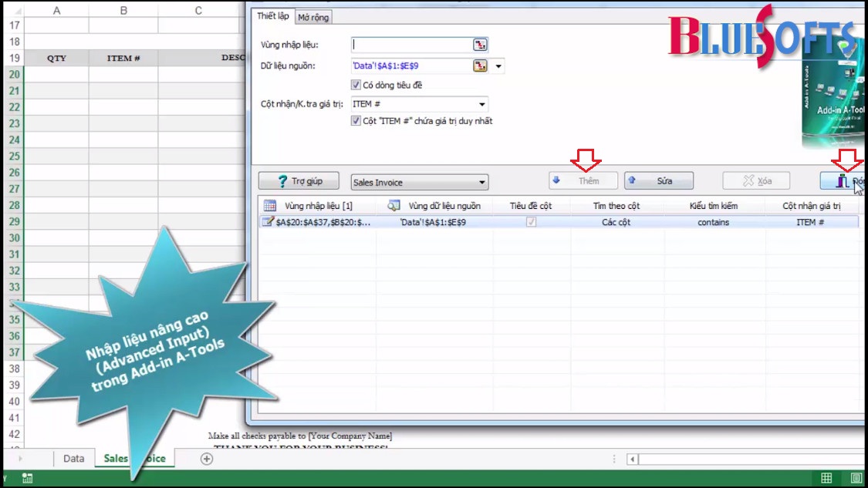This screenshot has height=488, width=868.
Task: Click the Tiêu đề cột column header
Action: (x=530, y=206)
